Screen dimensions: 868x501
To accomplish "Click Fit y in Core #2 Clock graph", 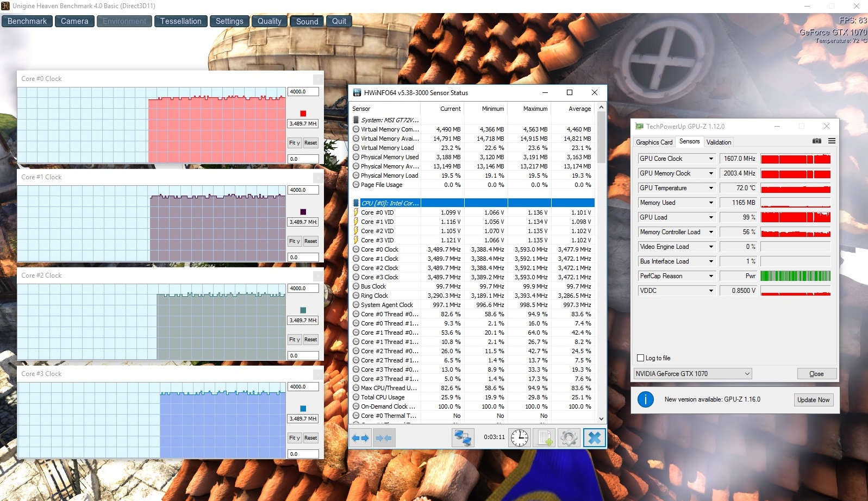I will point(294,340).
